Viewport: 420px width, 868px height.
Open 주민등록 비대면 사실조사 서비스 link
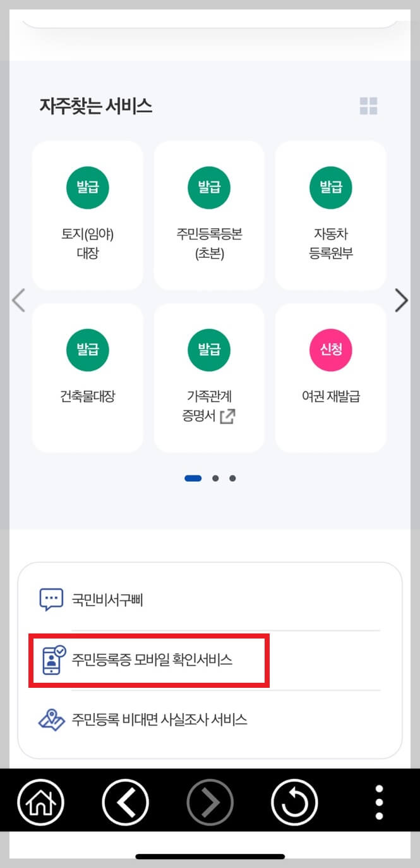point(158,720)
